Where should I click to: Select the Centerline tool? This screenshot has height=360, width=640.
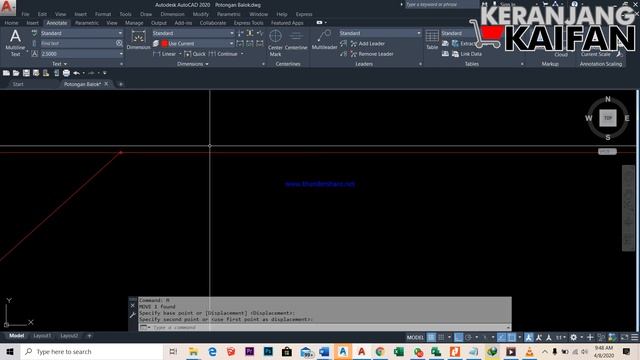coord(296,40)
